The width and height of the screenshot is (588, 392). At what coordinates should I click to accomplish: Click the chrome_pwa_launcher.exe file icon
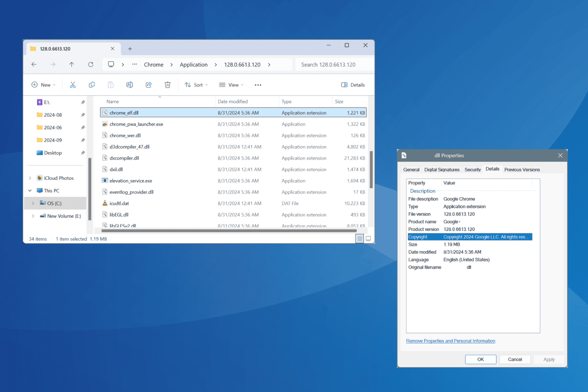[105, 124]
